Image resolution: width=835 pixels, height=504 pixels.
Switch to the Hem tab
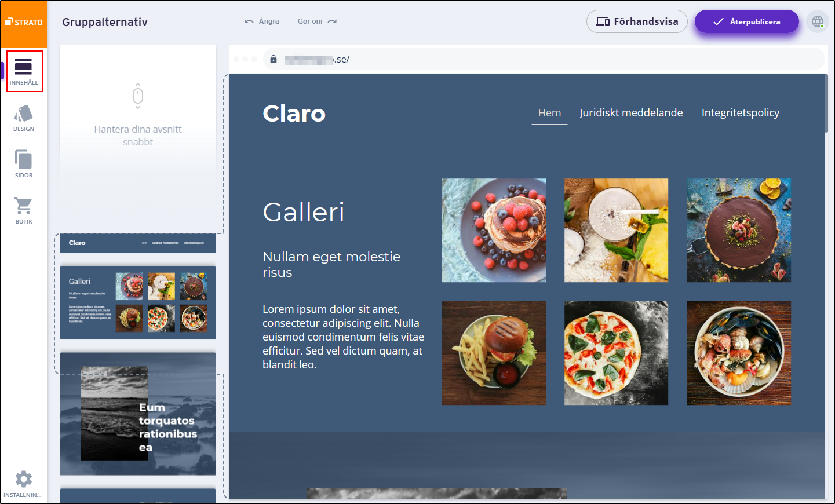click(549, 112)
